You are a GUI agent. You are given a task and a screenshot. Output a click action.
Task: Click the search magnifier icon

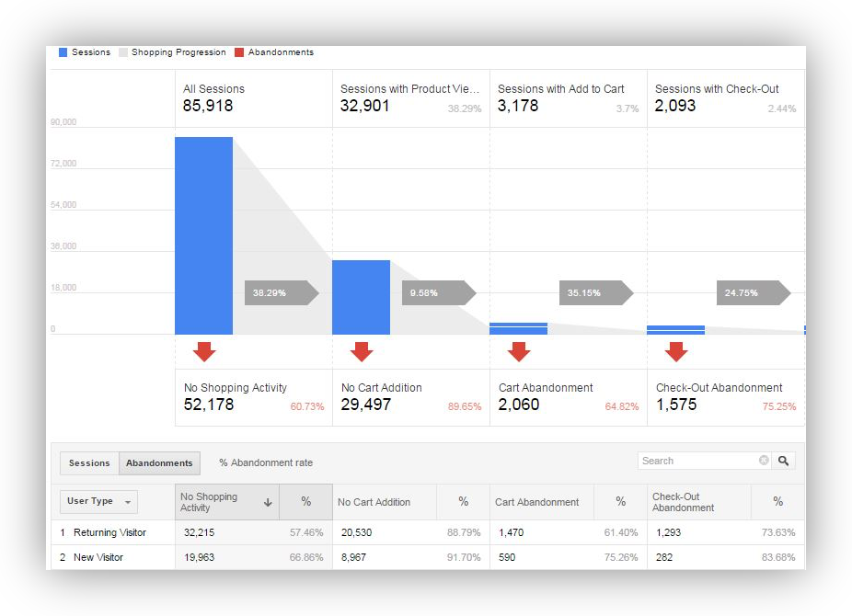(783, 461)
